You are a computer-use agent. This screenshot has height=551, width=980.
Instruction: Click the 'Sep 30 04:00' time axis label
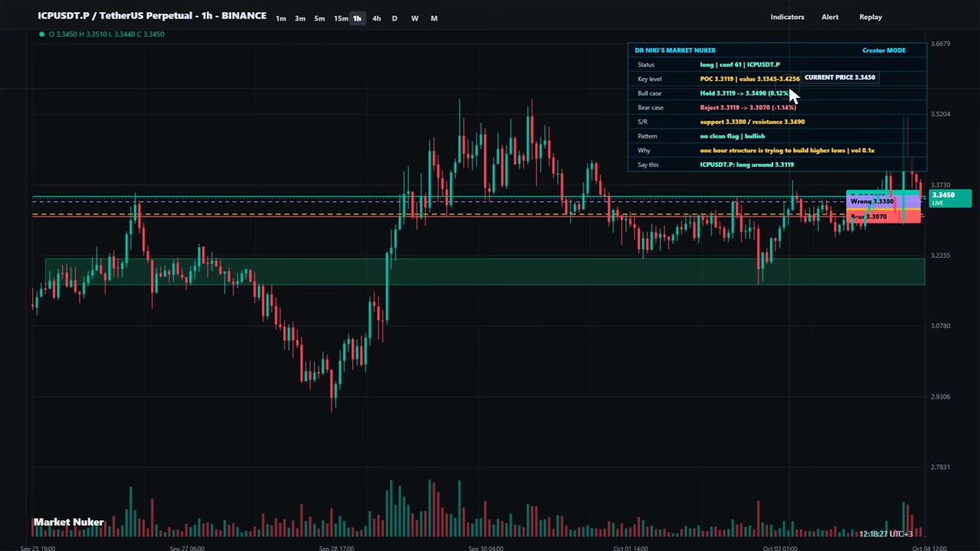[485, 548]
